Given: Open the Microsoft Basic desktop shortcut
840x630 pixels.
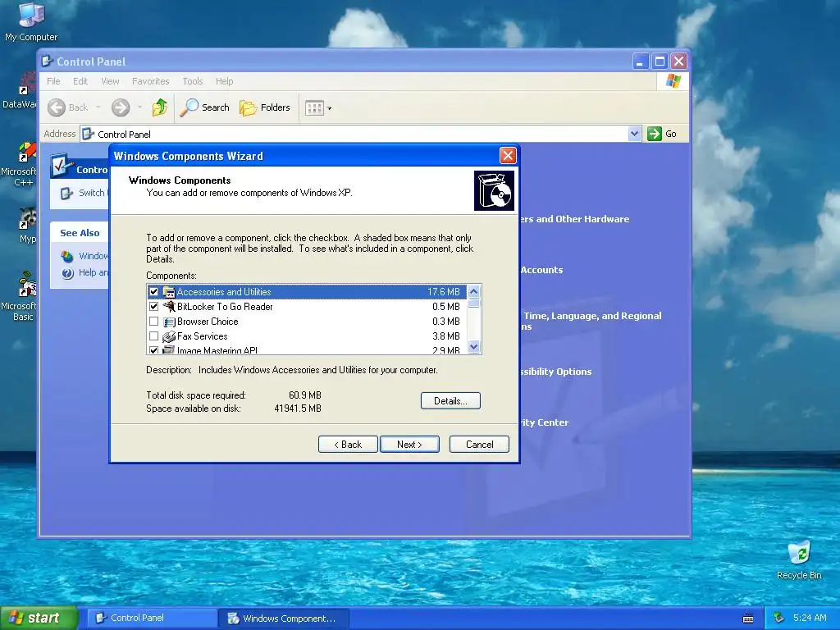Looking at the screenshot, I should 21,296.
